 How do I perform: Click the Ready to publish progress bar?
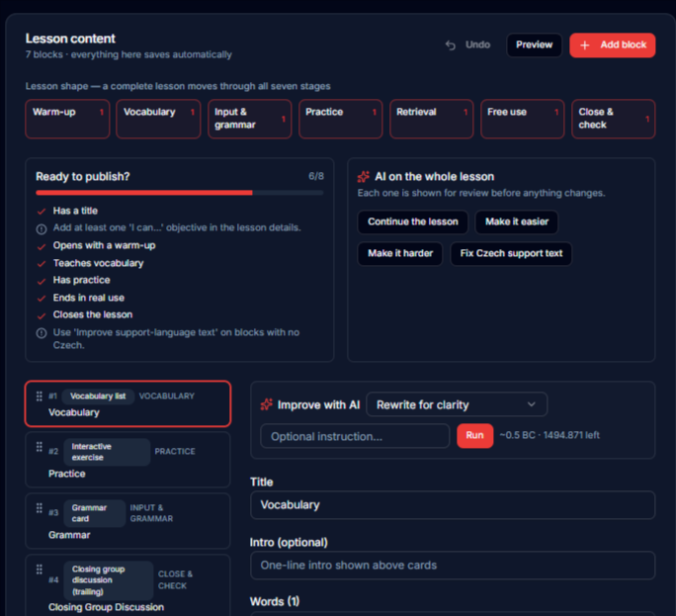179,193
